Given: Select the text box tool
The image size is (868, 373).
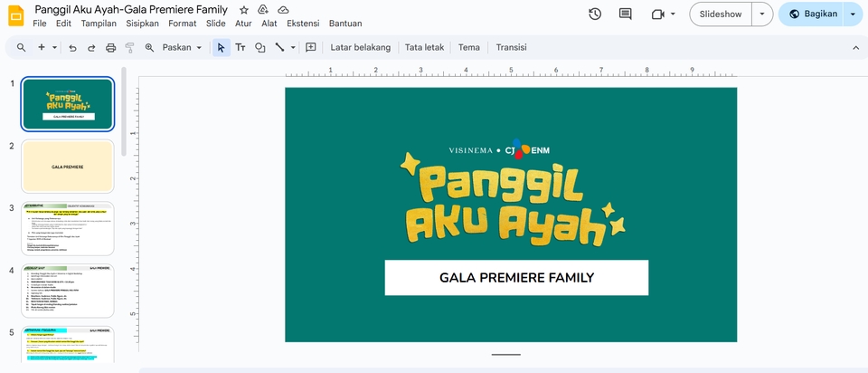Looking at the screenshot, I should [241, 47].
